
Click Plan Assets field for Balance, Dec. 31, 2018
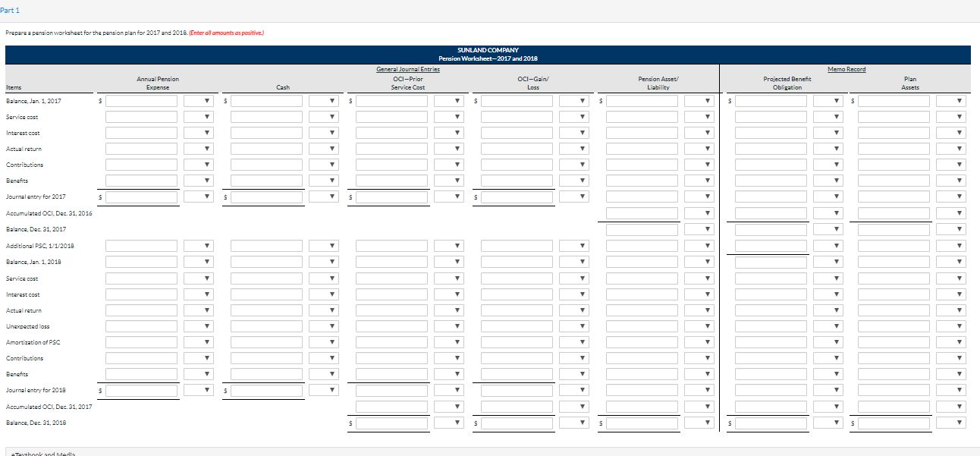(894, 423)
